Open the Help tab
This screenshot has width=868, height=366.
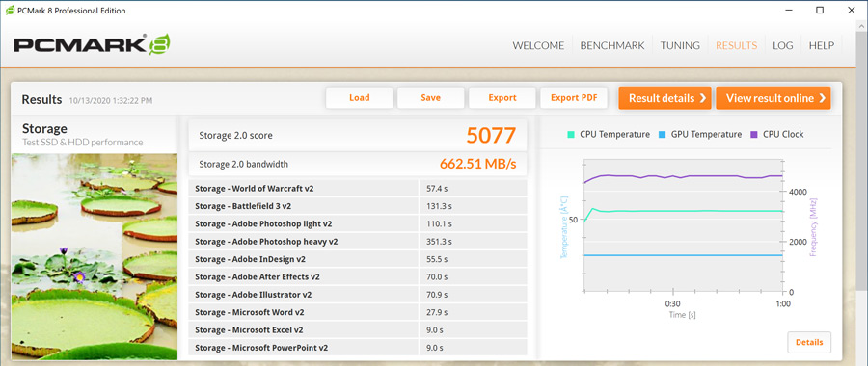(822, 46)
